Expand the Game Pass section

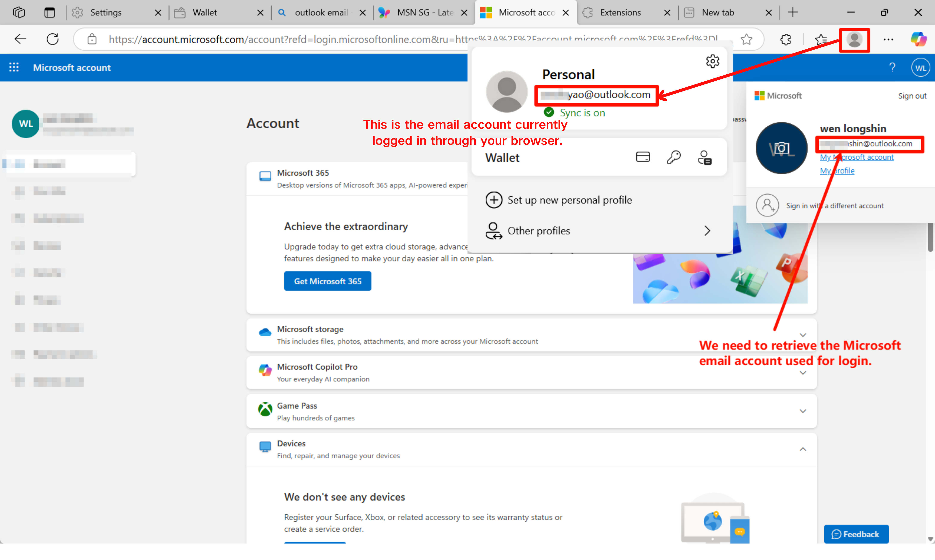point(803,411)
